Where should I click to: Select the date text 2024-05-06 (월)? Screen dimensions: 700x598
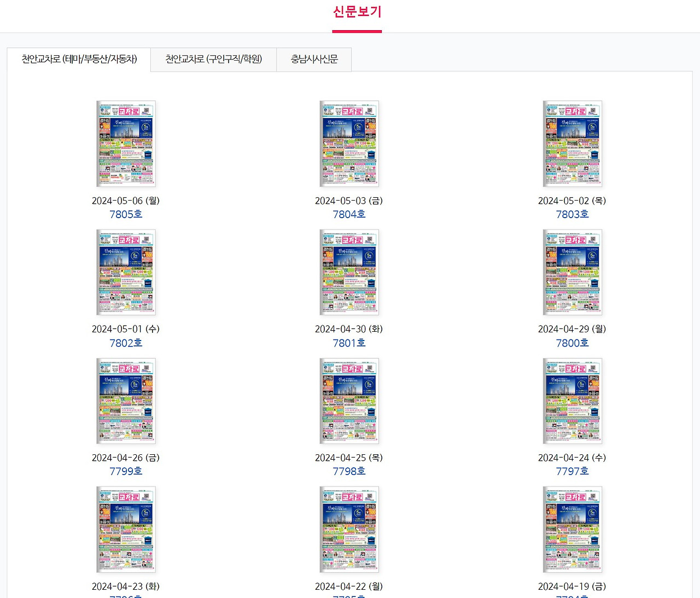[x=126, y=201]
